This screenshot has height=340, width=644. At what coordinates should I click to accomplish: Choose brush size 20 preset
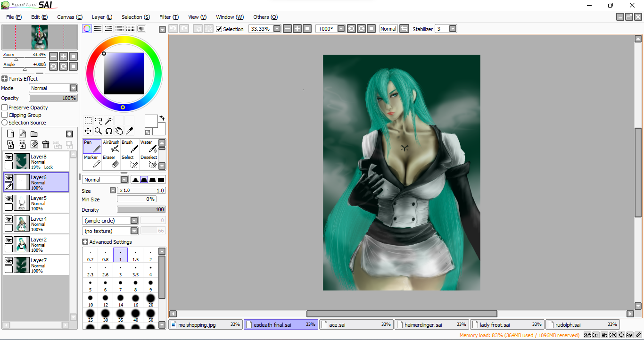pos(151,301)
